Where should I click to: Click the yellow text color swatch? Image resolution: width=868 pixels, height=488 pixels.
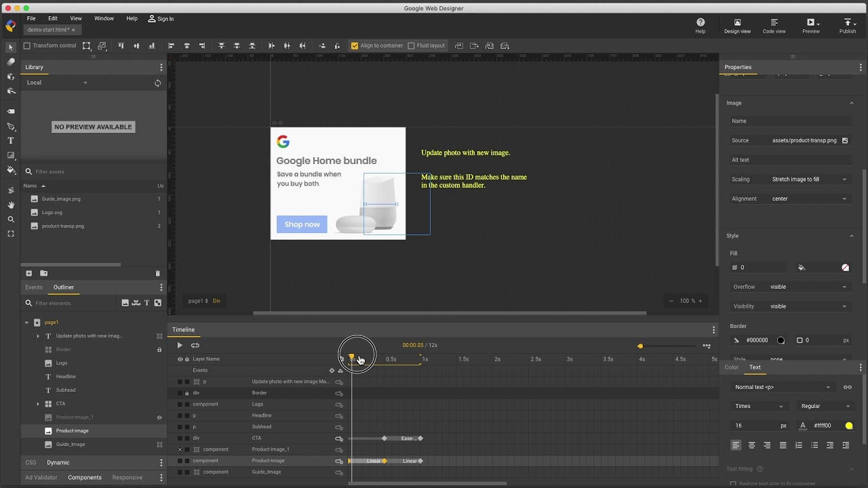(849, 426)
